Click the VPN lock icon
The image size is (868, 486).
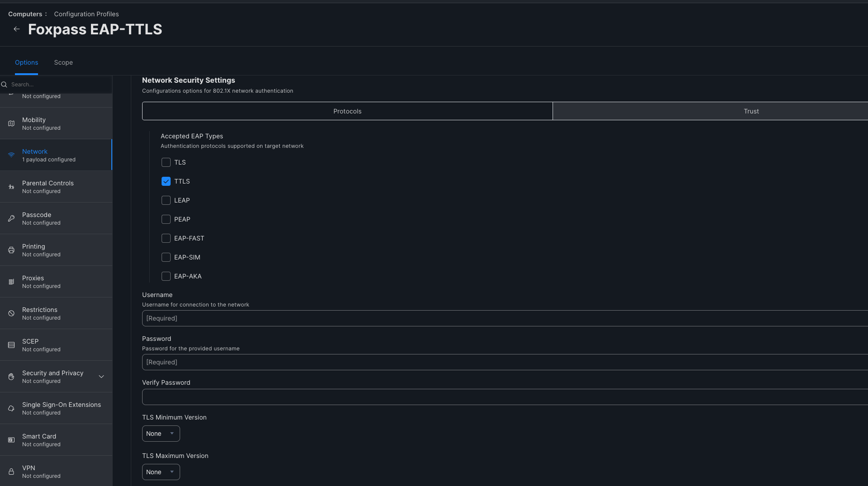coord(11,472)
